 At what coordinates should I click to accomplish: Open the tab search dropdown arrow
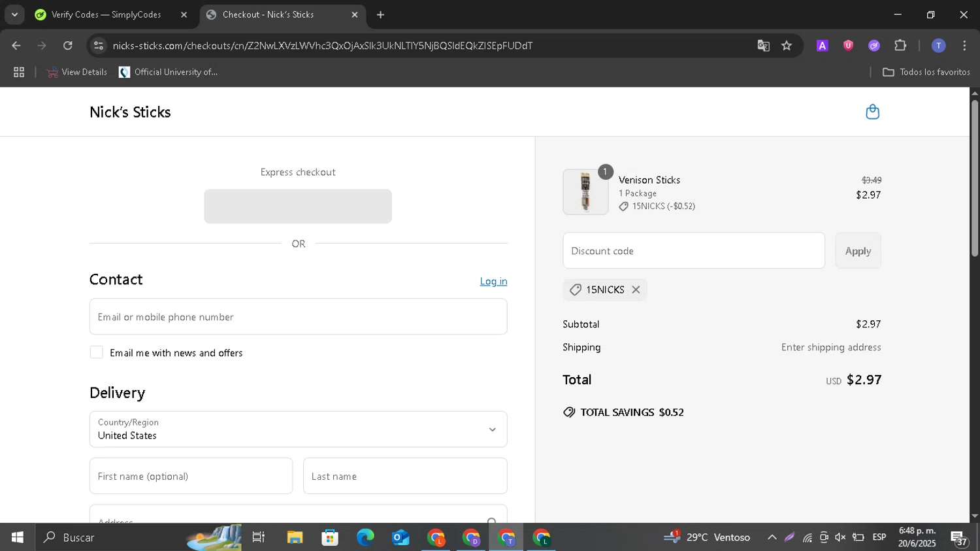click(x=14, y=14)
